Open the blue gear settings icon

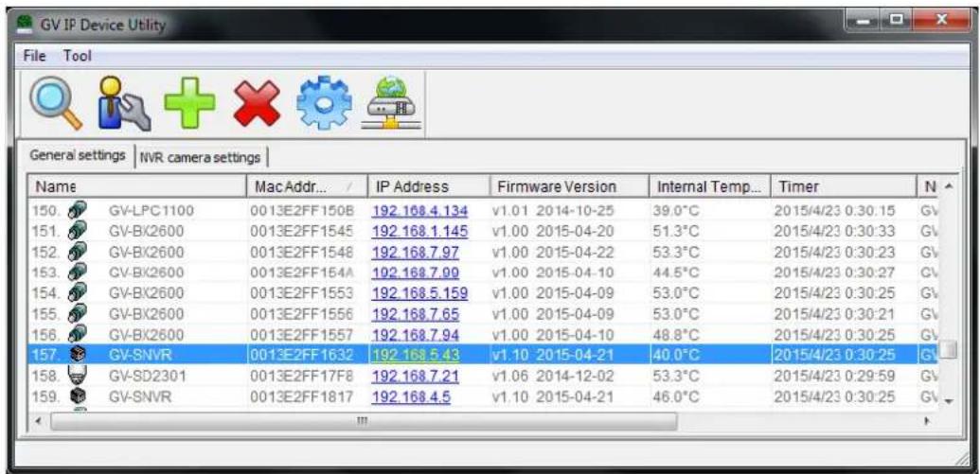point(323,104)
